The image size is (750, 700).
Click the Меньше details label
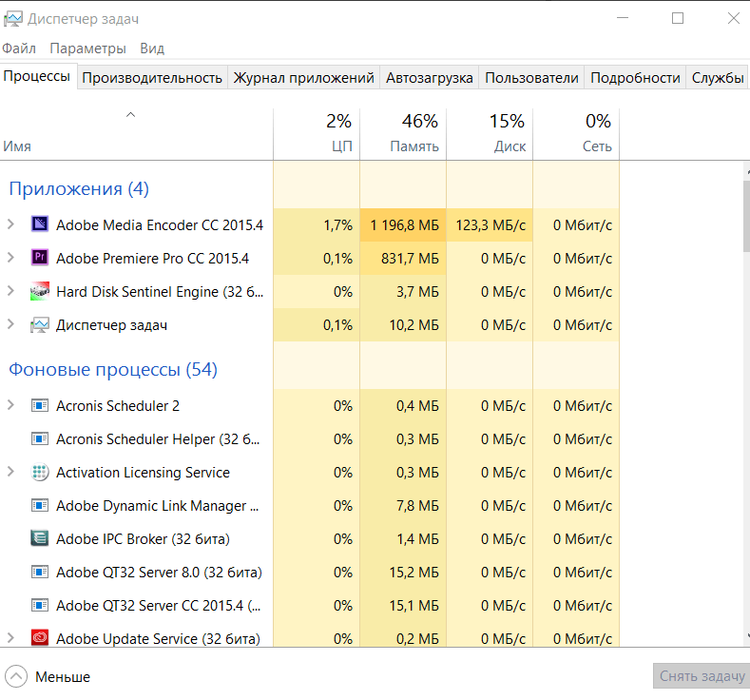pyautogui.click(x=63, y=676)
